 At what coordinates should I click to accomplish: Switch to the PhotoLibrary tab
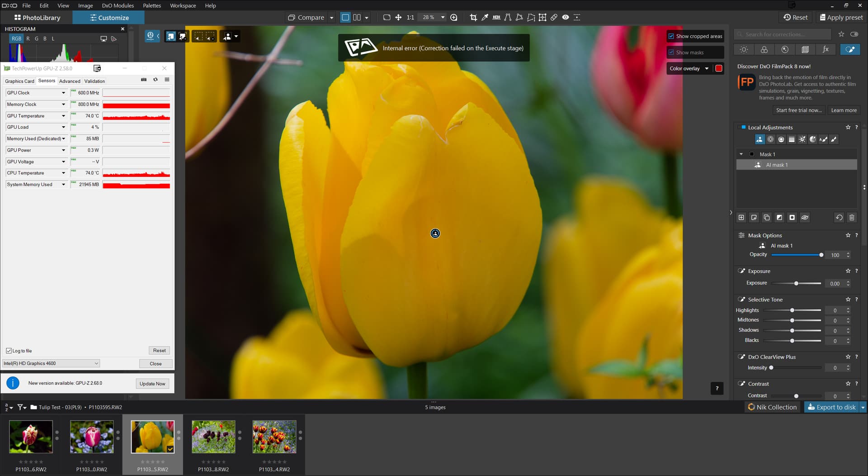pyautogui.click(x=37, y=18)
